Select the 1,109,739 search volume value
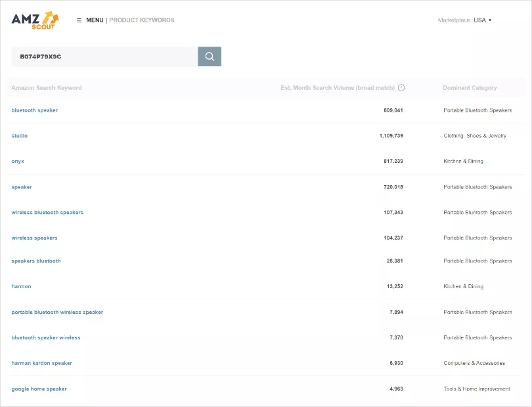The image size is (532, 407). pyautogui.click(x=391, y=136)
